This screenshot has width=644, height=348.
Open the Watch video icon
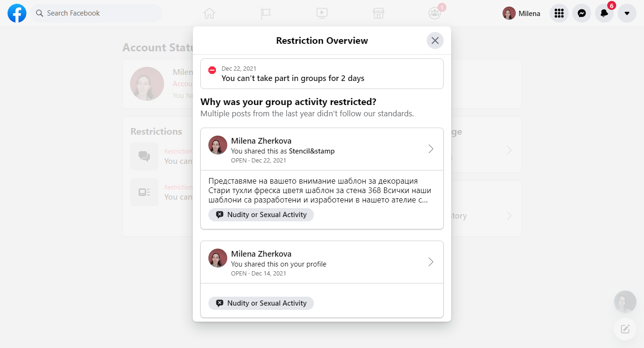322,13
